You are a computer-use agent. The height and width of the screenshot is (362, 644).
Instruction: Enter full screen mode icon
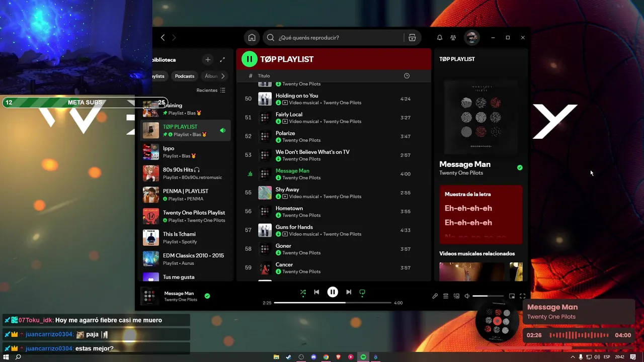coord(522,296)
